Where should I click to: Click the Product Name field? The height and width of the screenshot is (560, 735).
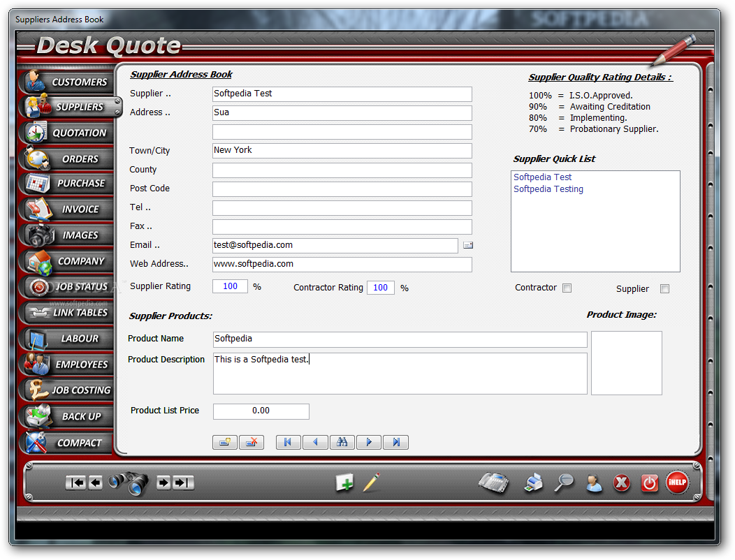(400, 339)
